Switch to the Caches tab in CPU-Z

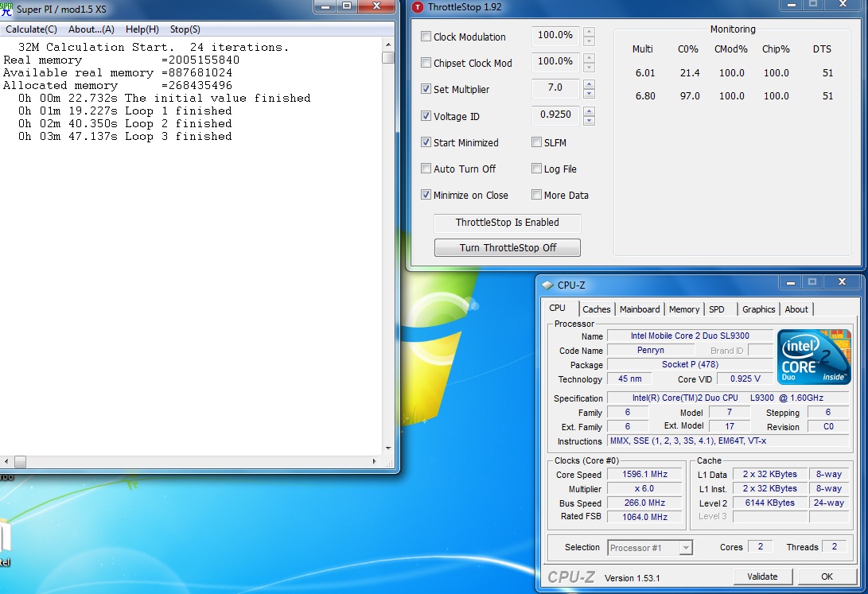(596, 309)
